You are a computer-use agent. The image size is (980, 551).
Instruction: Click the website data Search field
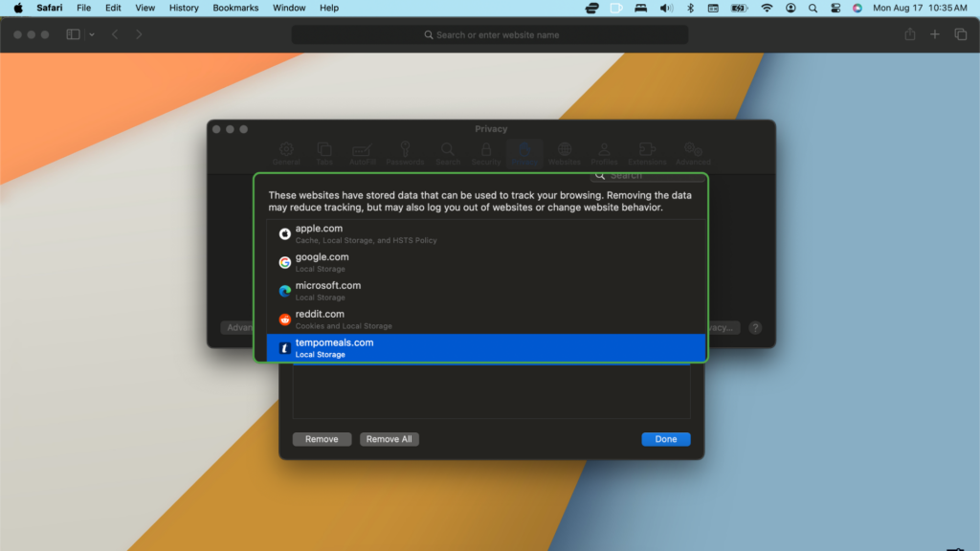648,176
